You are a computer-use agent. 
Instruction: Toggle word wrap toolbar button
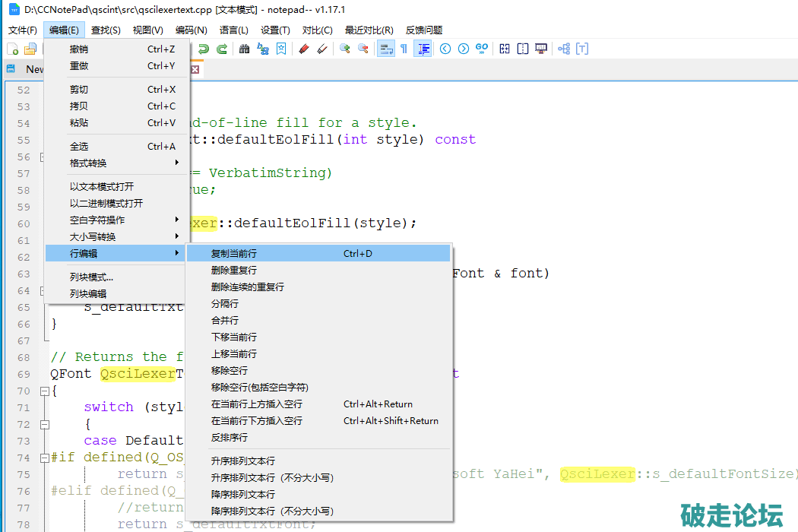pyautogui.click(x=386, y=49)
